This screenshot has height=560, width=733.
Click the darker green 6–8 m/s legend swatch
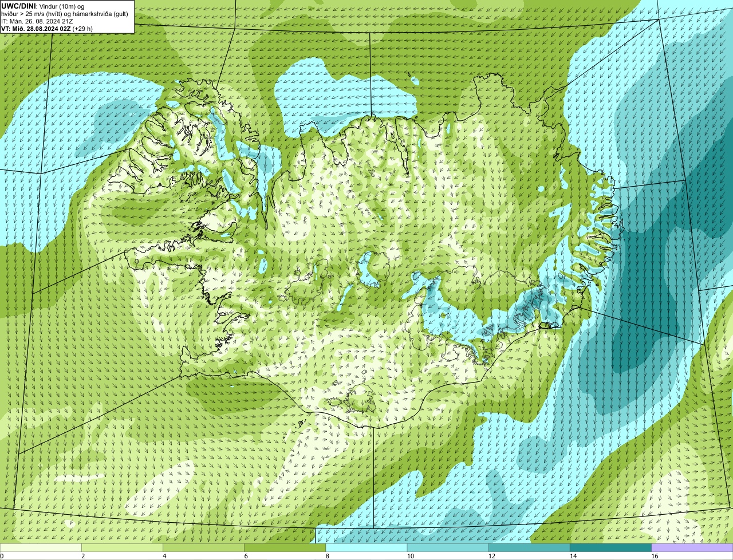click(285, 547)
